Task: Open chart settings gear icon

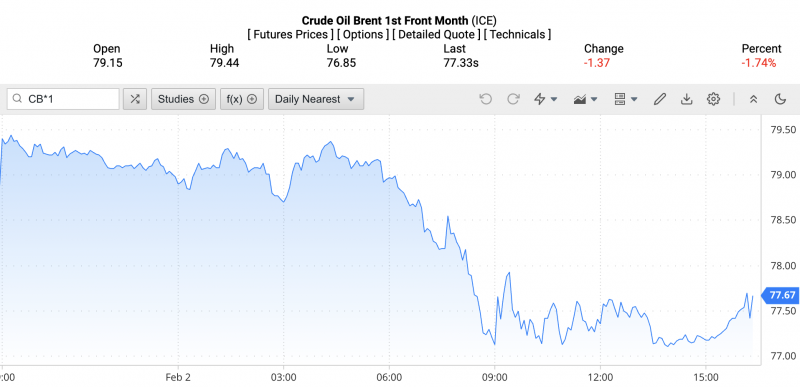Action: [713, 99]
